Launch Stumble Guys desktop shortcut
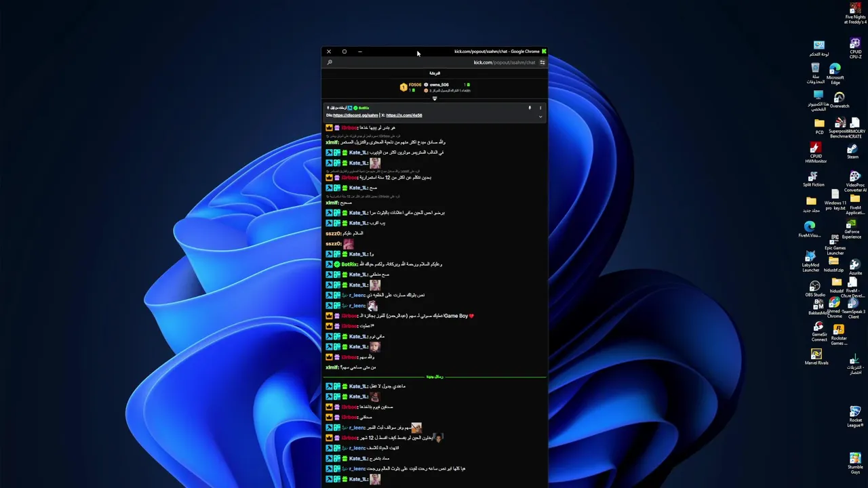 point(855,463)
